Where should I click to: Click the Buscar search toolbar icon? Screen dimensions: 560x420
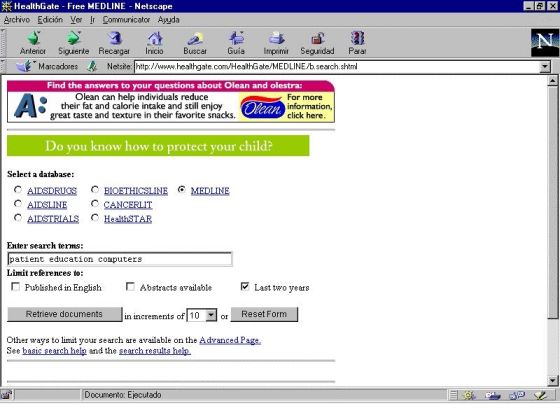tap(195, 38)
